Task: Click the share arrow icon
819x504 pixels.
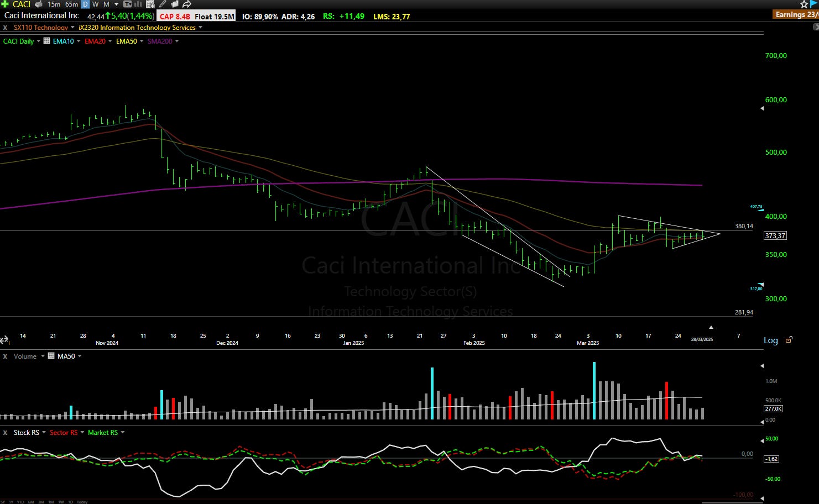Action: click(x=187, y=4)
